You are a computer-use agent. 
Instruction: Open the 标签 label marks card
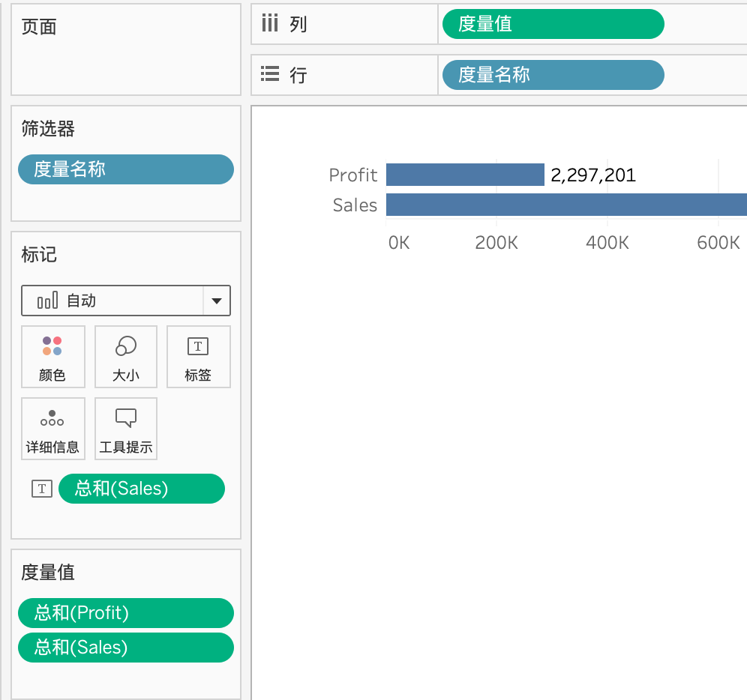[198, 357]
